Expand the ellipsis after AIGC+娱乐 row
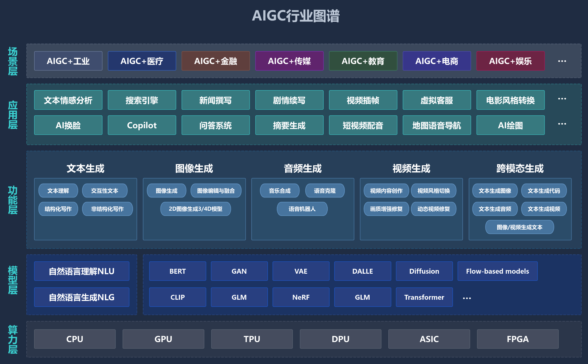Image resolution: width=588 pixels, height=364 pixels. (x=562, y=61)
